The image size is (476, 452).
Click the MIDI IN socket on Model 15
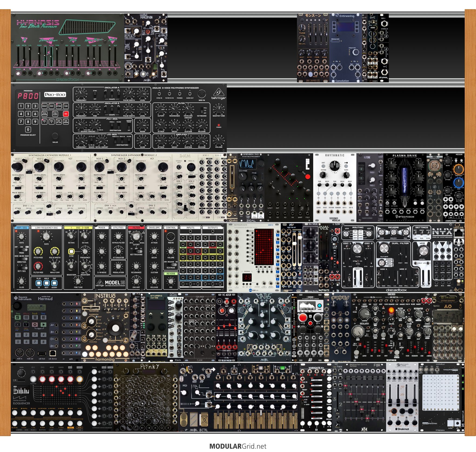(171, 237)
